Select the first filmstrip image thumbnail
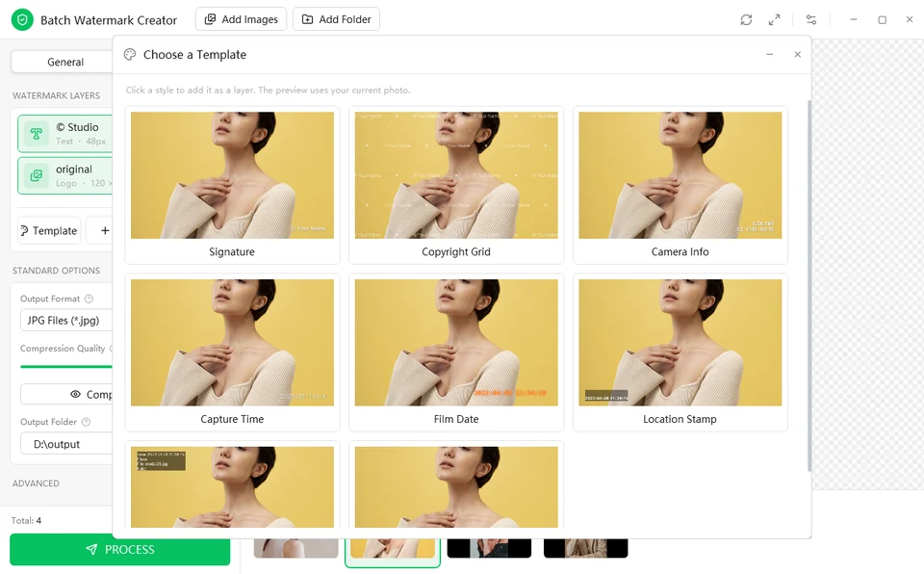924x574 pixels. pyautogui.click(x=295, y=548)
